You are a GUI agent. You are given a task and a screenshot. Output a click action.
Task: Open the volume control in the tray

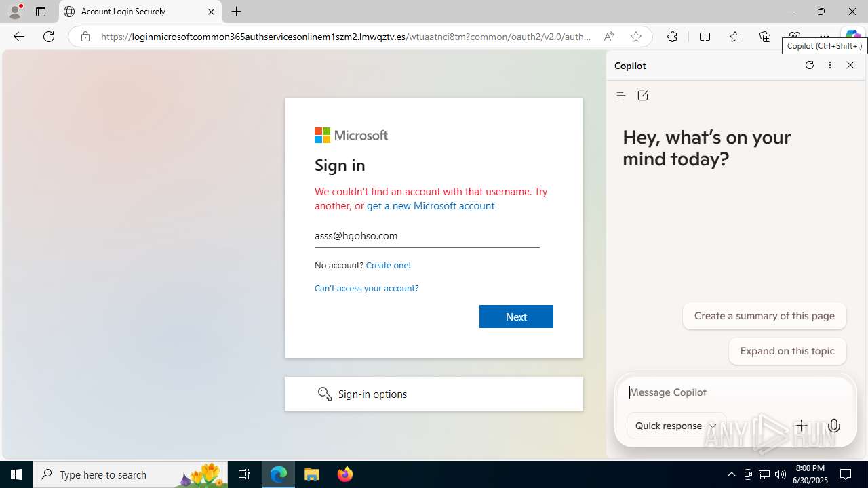781,474
